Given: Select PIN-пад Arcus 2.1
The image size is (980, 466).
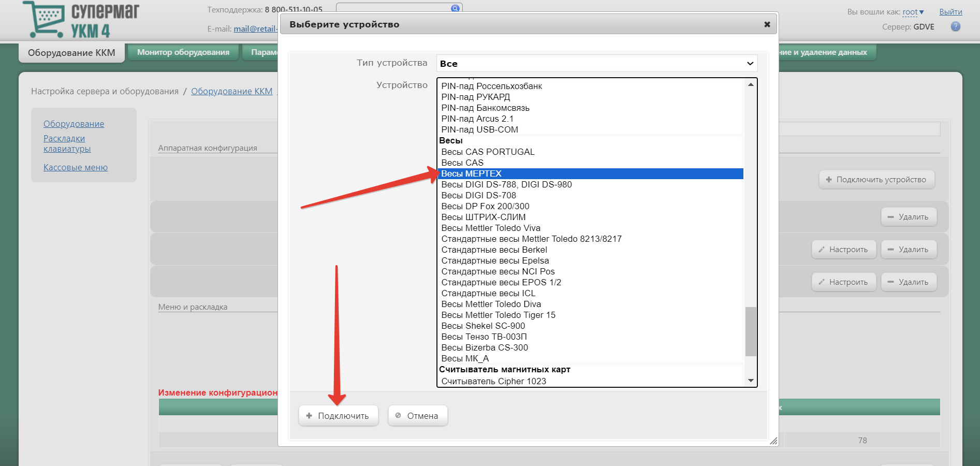Looking at the screenshot, I should pos(590,119).
